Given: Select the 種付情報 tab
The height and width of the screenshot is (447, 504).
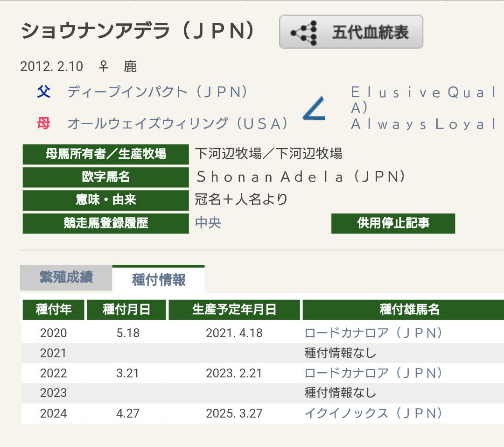Looking at the screenshot, I should (159, 279).
